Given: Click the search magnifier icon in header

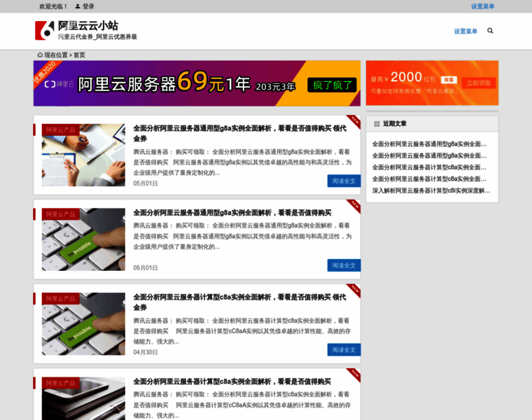Looking at the screenshot, I should [490, 31].
